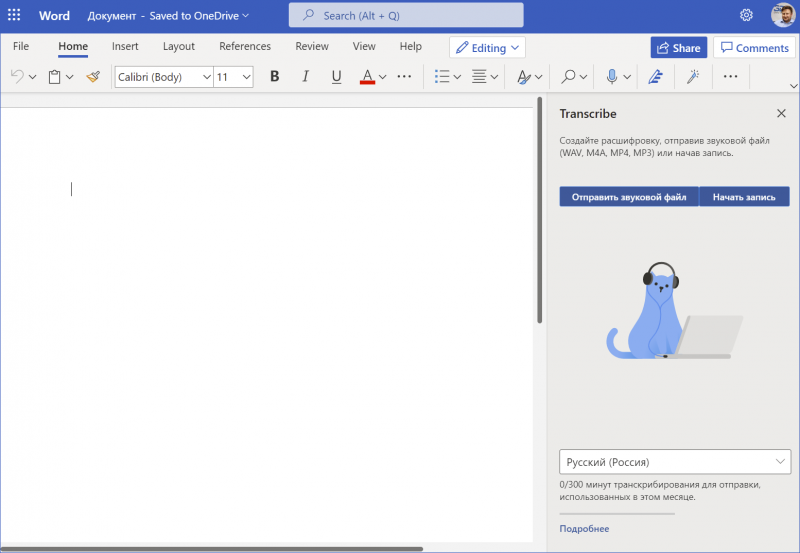The width and height of the screenshot is (800, 553).
Task: Expand the Calibri (Body) font dropdown
Action: click(x=206, y=76)
